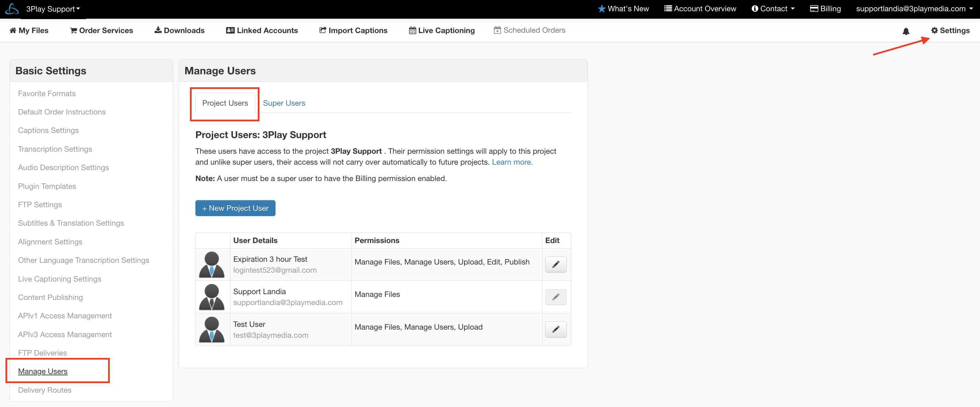Go to My Files
The height and width of the screenshot is (407, 980).
pyautogui.click(x=29, y=30)
